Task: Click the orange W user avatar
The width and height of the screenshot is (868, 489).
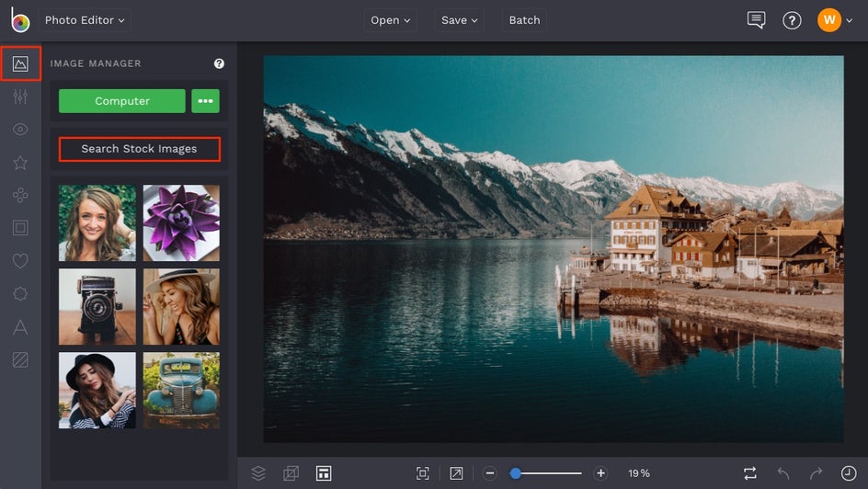Action: [x=829, y=20]
